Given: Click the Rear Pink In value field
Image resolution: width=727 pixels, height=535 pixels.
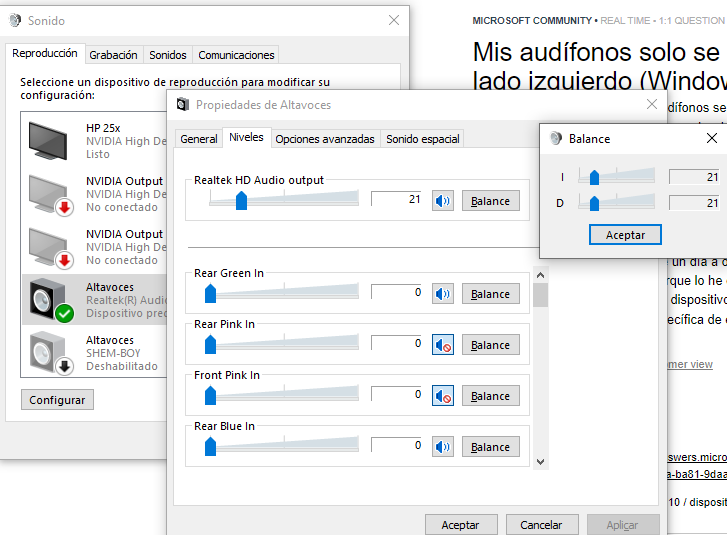Looking at the screenshot, I should click(397, 343).
